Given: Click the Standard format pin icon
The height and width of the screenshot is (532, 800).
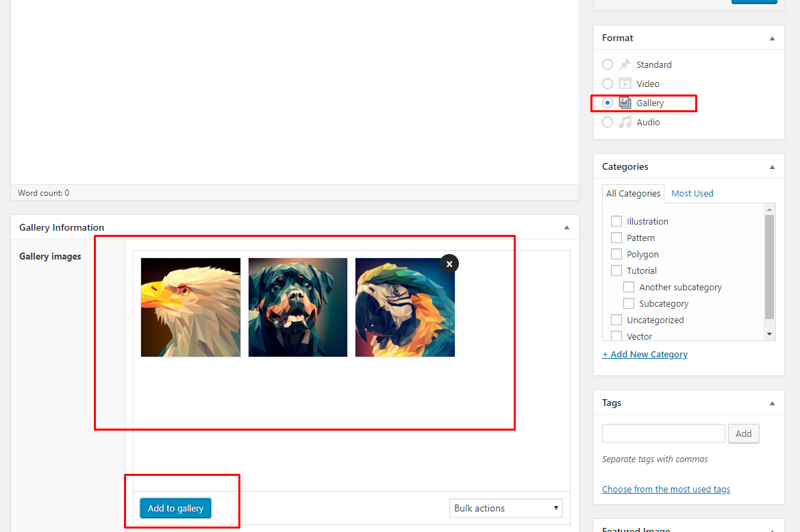Looking at the screenshot, I should [625, 64].
